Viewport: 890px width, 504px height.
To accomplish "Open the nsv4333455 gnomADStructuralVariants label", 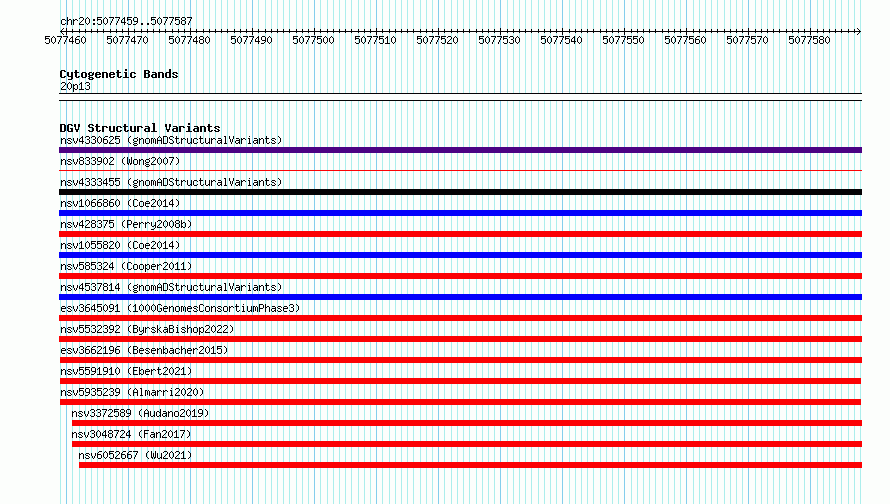I will click(x=171, y=182).
